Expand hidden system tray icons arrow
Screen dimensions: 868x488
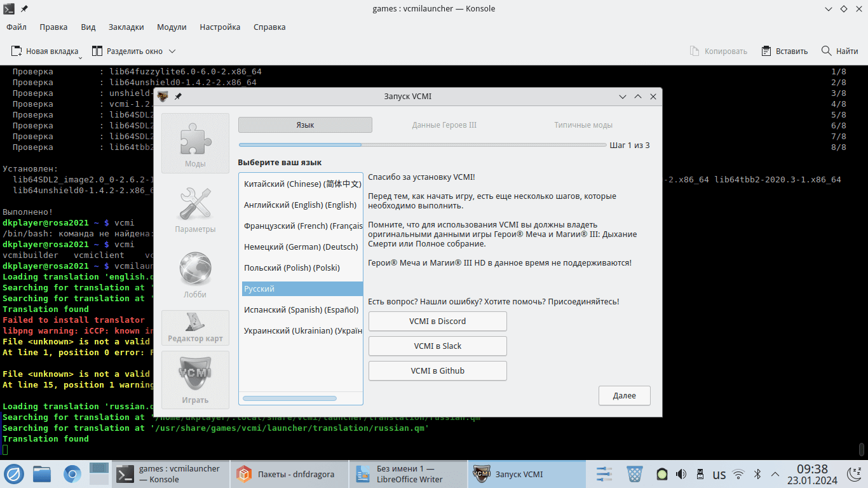click(x=775, y=474)
